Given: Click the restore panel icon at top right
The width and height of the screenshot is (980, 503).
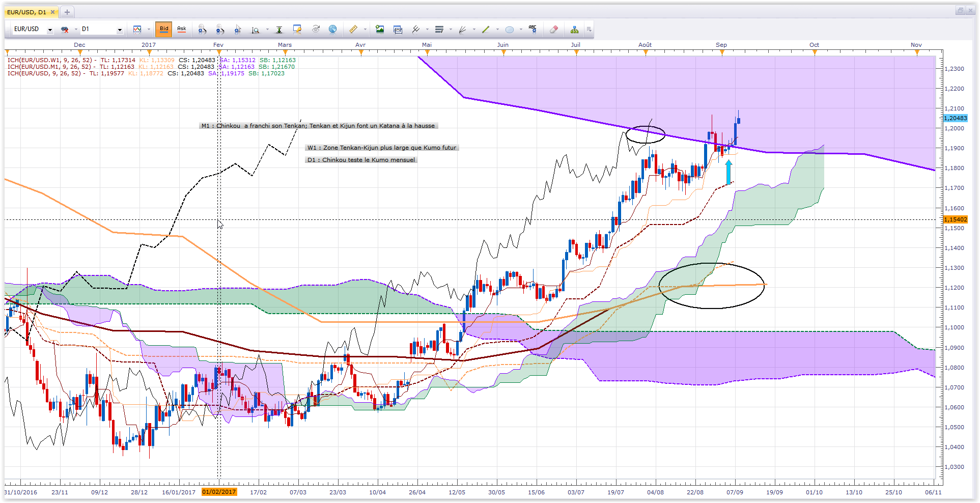Looking at the screenshot, I should click(x=960, y=11).
